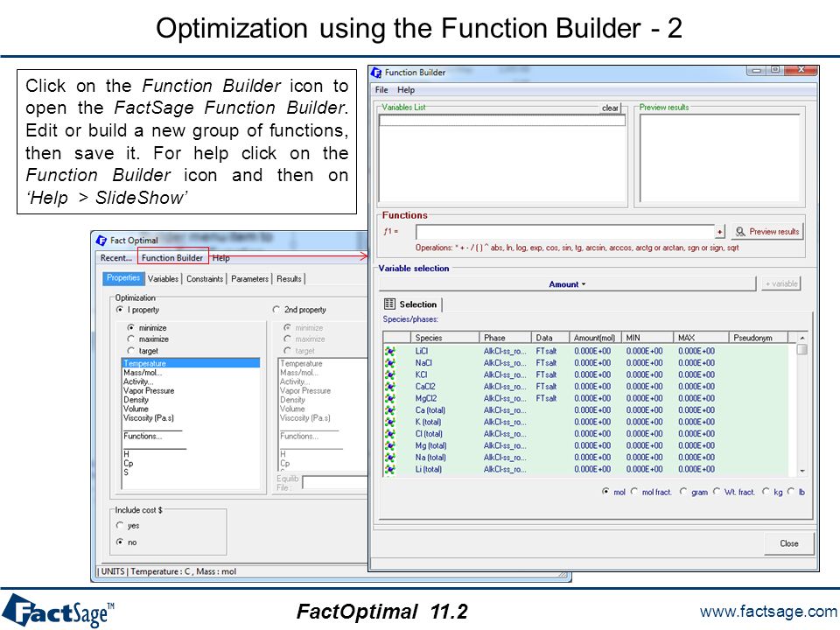Screen dimensions: 840x630
Task: Click the magnifier icon on Preview results
Action: coord(740,231)
